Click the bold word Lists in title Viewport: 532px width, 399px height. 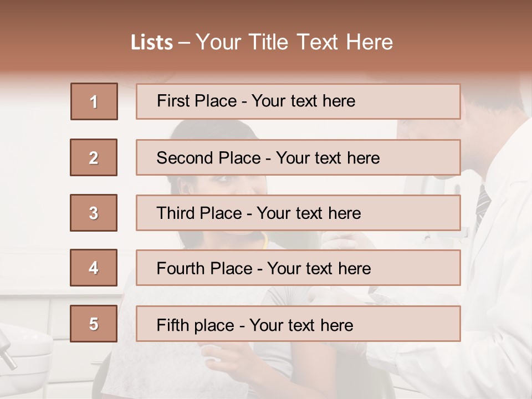[152, 43]
